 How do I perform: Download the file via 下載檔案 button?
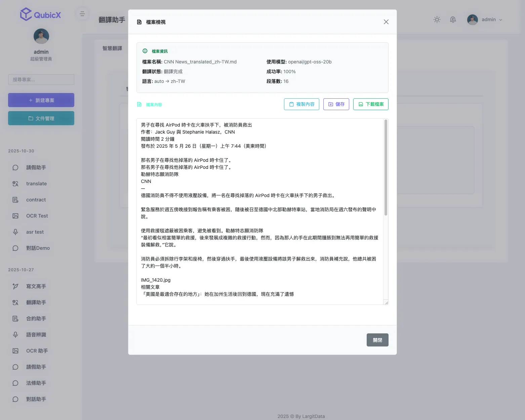pyautogui.click(x=371, y=104)
